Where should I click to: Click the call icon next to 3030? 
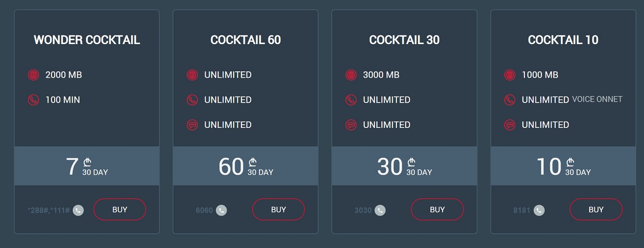[380, 210]
